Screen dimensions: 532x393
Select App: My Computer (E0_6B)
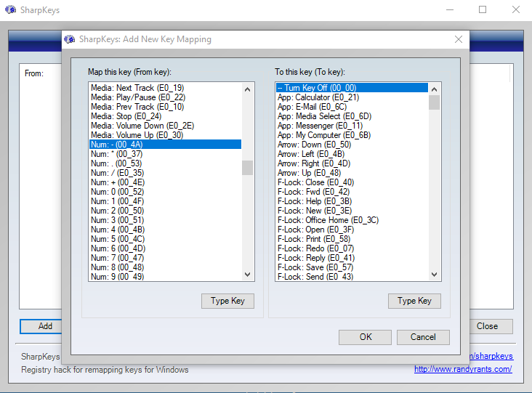click(352, 135)
